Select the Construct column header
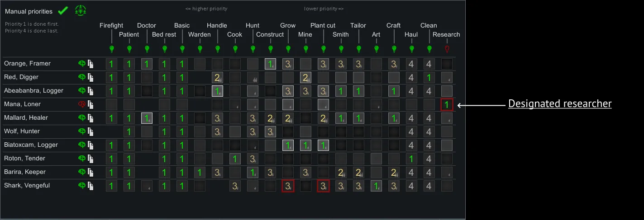The height and width of the screenshot is (220, 644). [x=270, y=34]
